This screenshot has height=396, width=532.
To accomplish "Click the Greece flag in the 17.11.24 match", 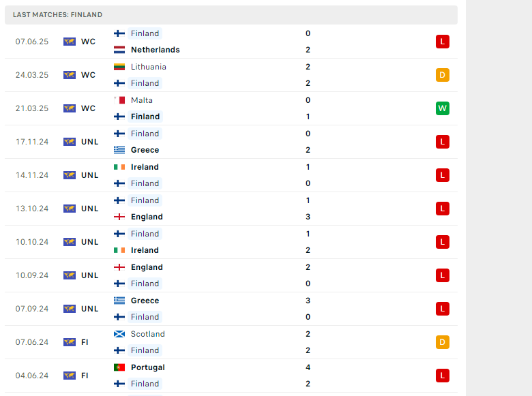I will [x=119, y=150].
